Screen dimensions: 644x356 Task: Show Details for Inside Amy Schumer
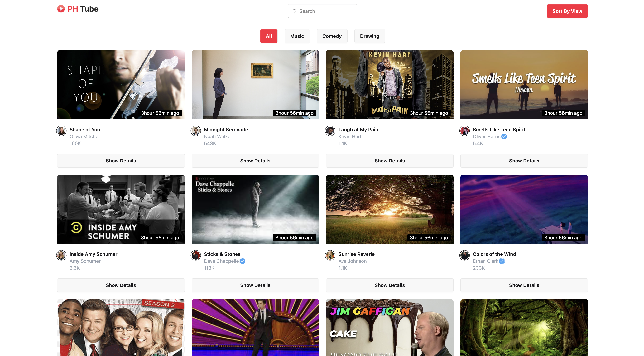point(121,285)
